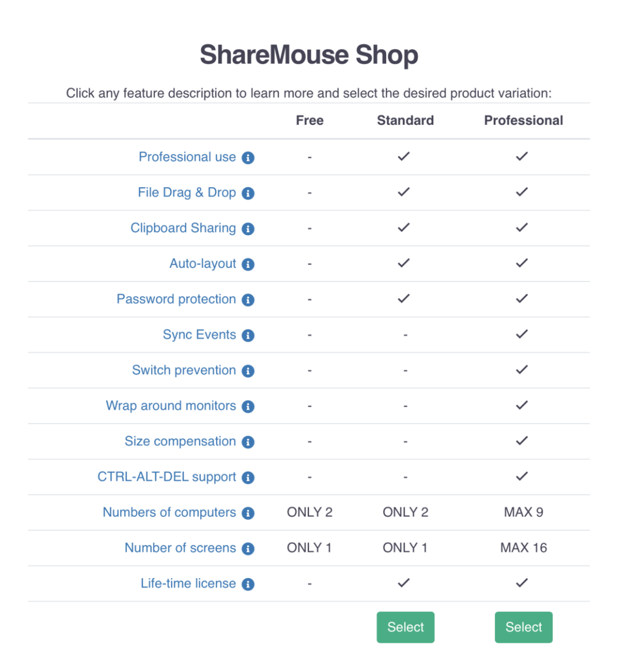
Task: Open the Clipboard Sharing feature description
Action: point(183,228)
